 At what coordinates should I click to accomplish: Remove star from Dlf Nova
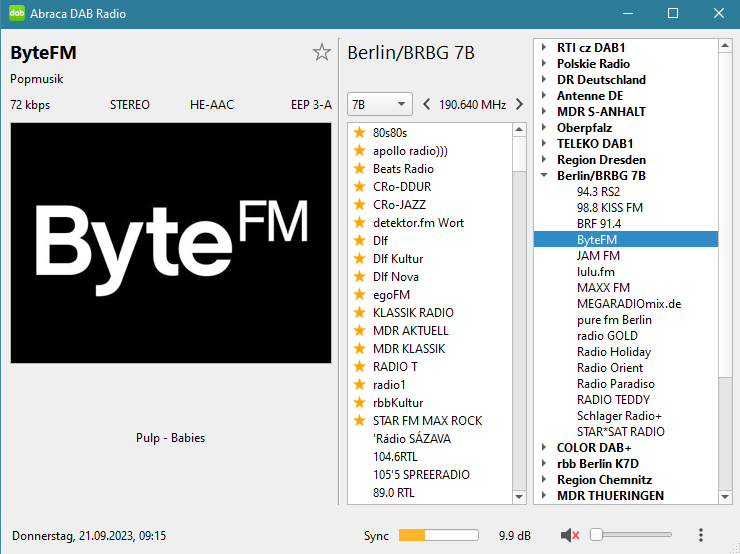point(360,277)
